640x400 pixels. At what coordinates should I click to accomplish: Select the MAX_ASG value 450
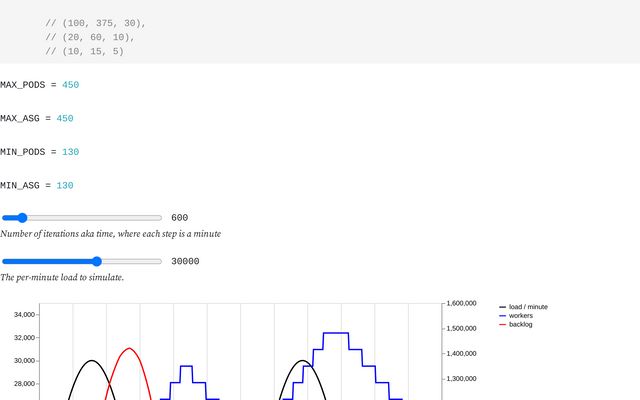[x=65, y=119]
